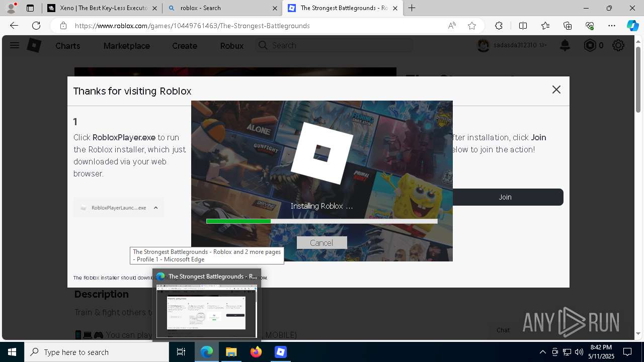
Task: Go back with the browser back arrow
Action: 14,26
